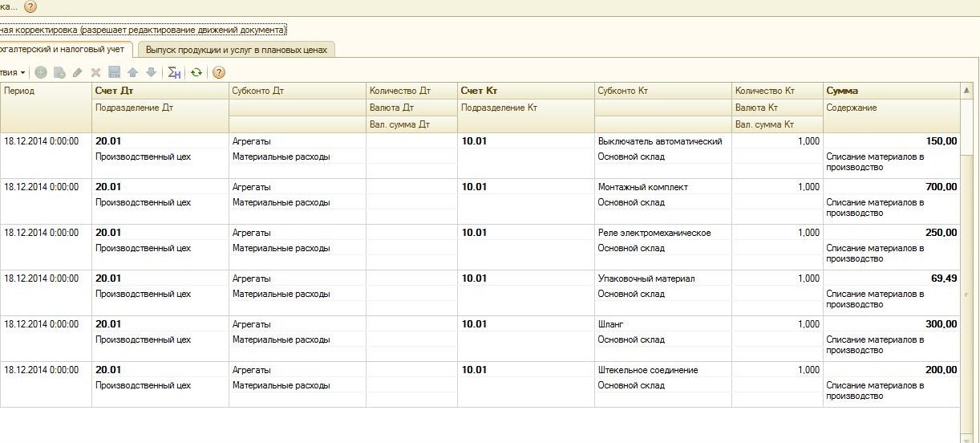Refresh the list with green arrows icon
The height and width of the screenshot is (443, 980).
tap(196, 72)
